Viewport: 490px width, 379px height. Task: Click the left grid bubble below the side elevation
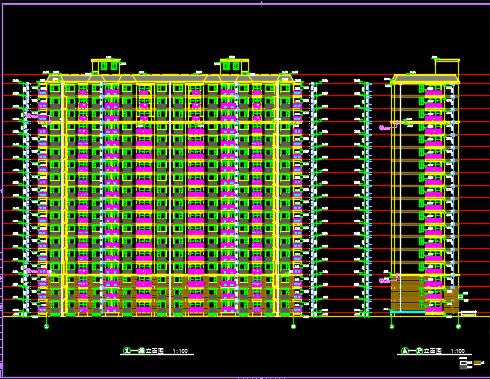click(x=392, y=326)
